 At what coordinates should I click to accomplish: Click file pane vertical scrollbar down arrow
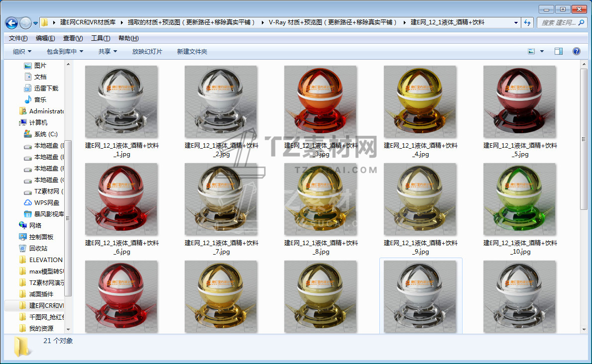click(x=584, y=329)
